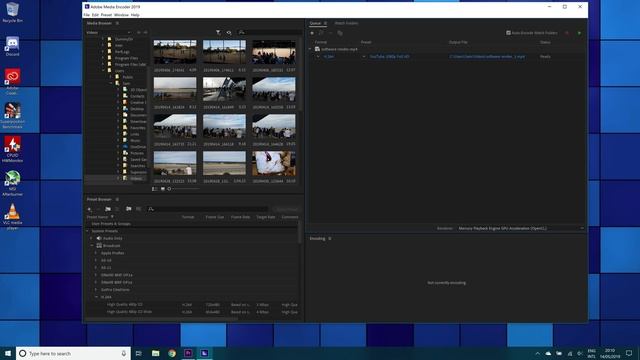Click H.264 format link in queue
640x360 pixels.
tap(329, 57)
